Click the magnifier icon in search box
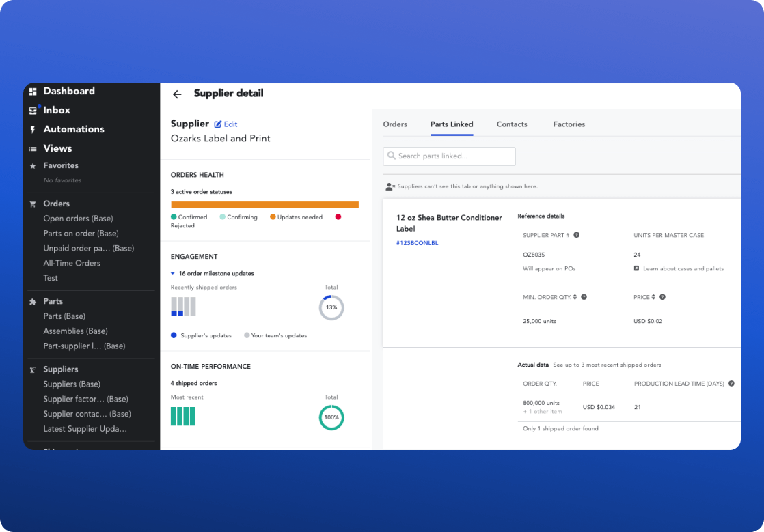 392,156
